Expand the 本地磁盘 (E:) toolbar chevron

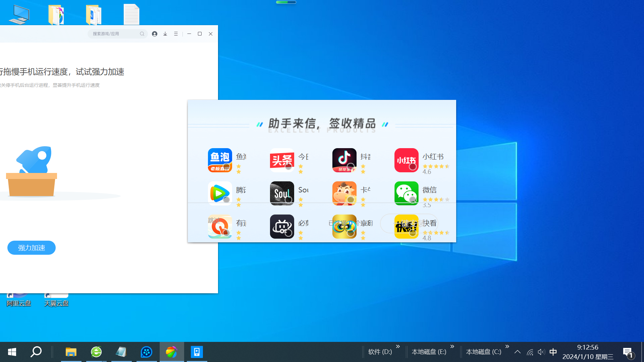click(x=452, y=347)
